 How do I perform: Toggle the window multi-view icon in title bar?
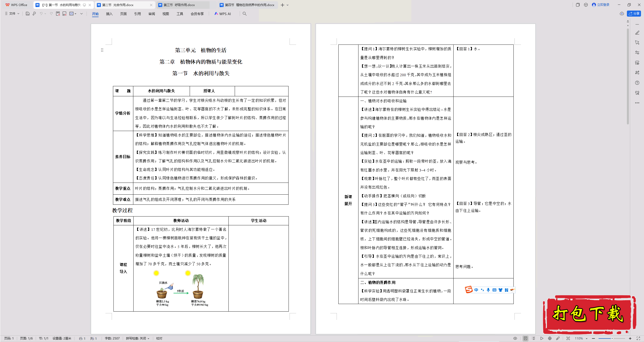tap(578, 5)
